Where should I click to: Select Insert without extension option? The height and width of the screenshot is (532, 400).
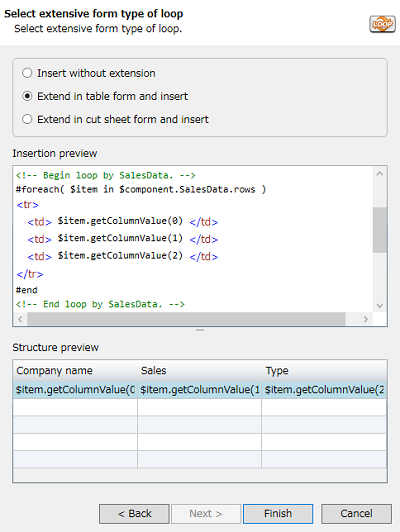(x=89, y=73)
